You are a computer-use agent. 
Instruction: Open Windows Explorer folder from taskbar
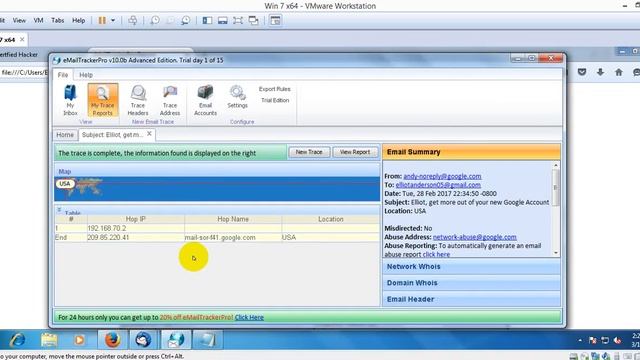tap(49, 340)
